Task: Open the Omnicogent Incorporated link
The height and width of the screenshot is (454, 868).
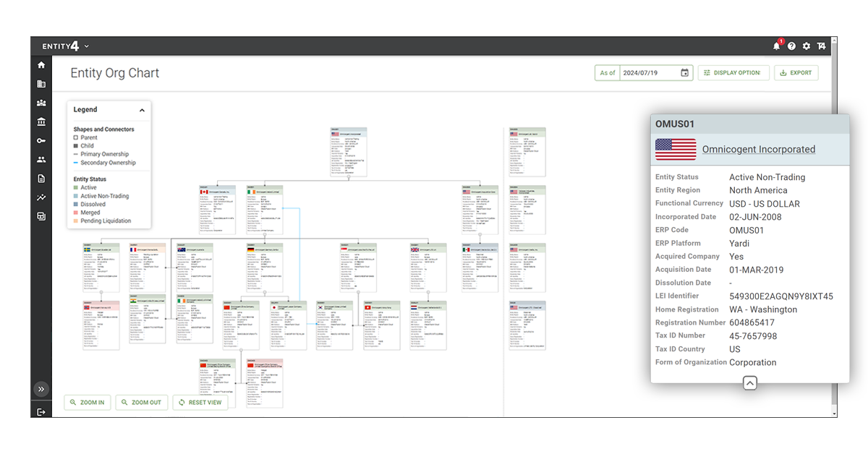Action: pyautogui.click(x=758, y=150)
